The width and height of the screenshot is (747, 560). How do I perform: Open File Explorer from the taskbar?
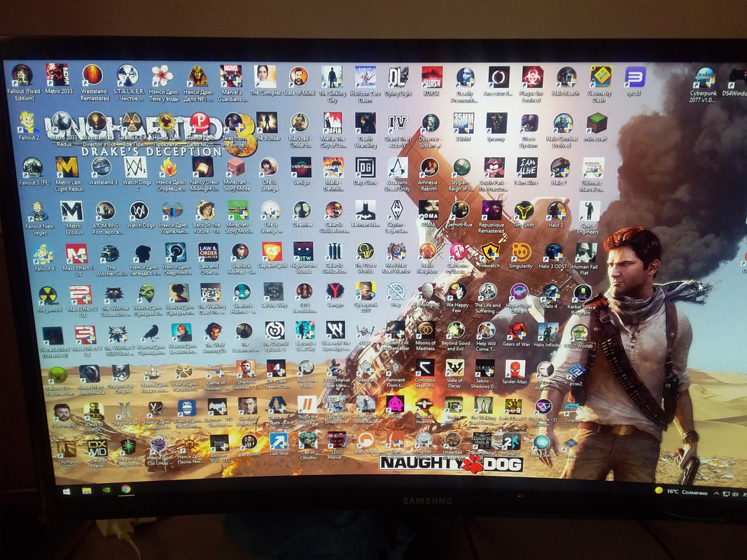pyautogui.click(x=86, y=490)
